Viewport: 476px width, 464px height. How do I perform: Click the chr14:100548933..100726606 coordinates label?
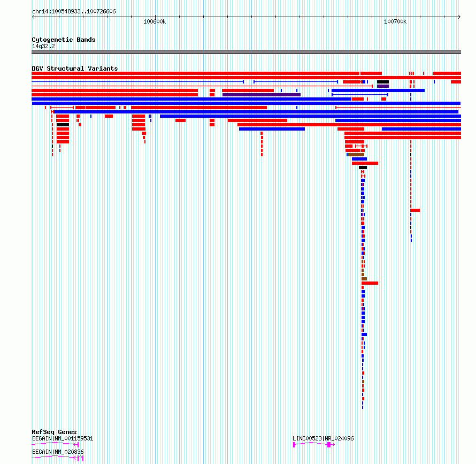pos(74,12)
